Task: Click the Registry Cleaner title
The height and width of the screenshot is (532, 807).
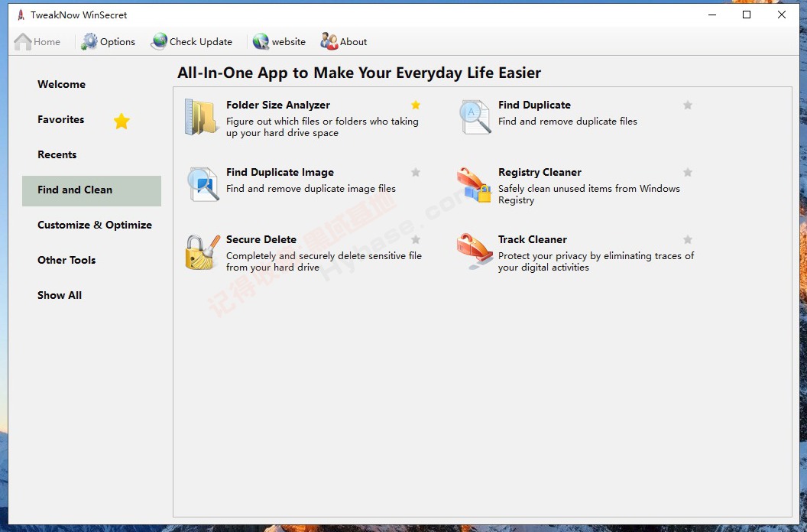Action: pyautogui.click(x=540, y=173)
